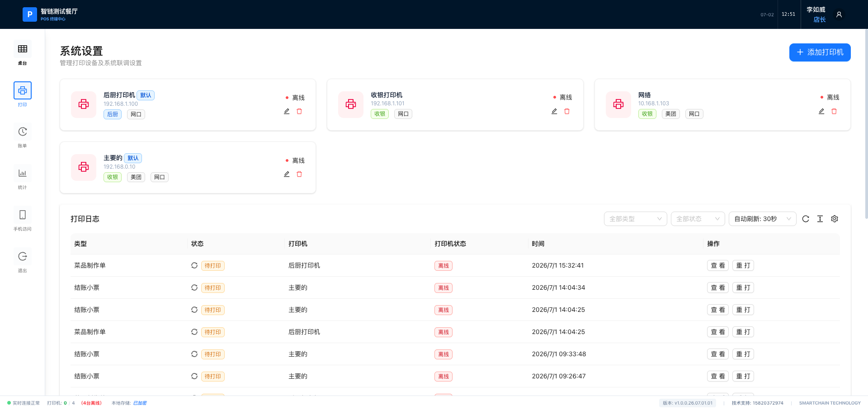Click the 主要的 printer card icon
The width and height of the screenshot is (868, 410).
tap(84, 167)
